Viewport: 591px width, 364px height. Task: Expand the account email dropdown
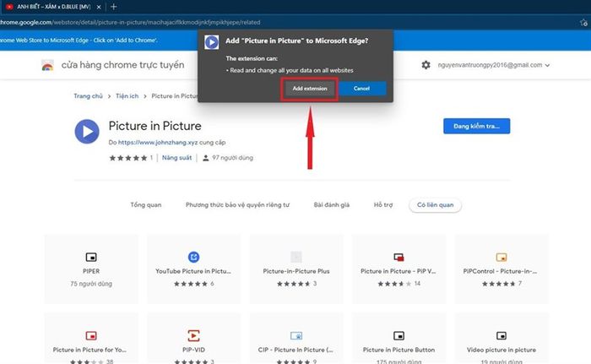click(548, 65)
